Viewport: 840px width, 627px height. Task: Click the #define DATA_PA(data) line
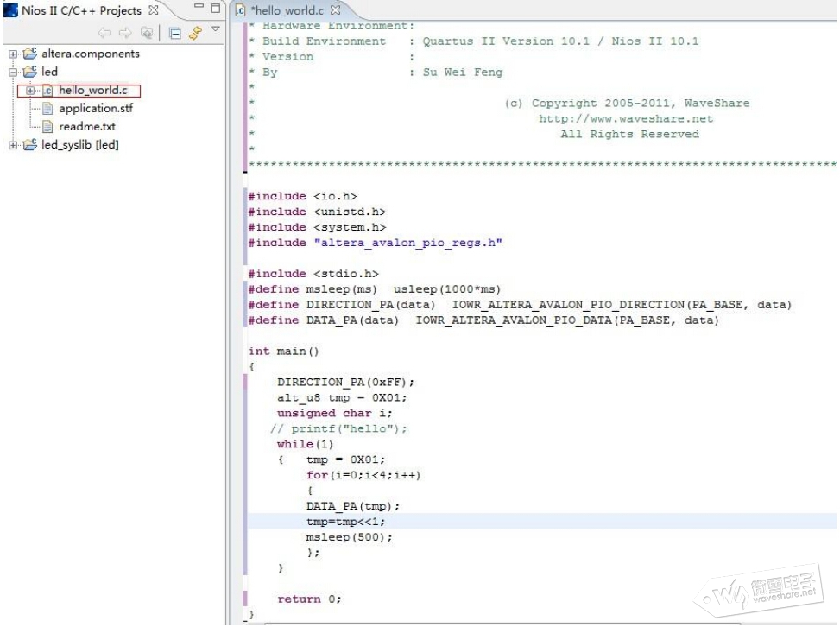tap(483, 320)
